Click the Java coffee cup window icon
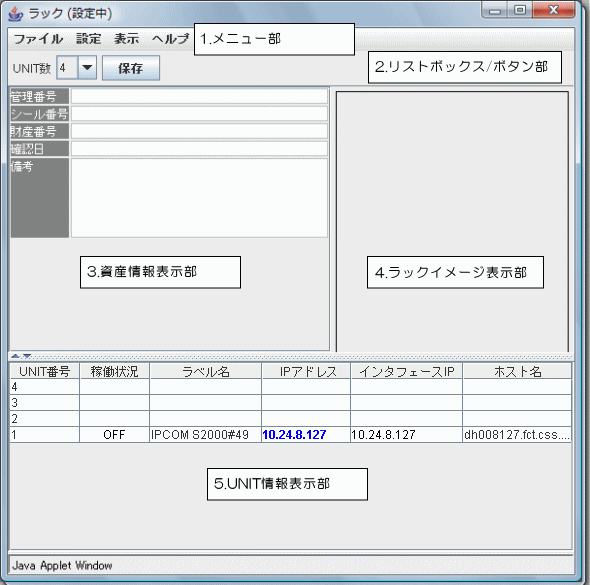 (x=15, y=14)
